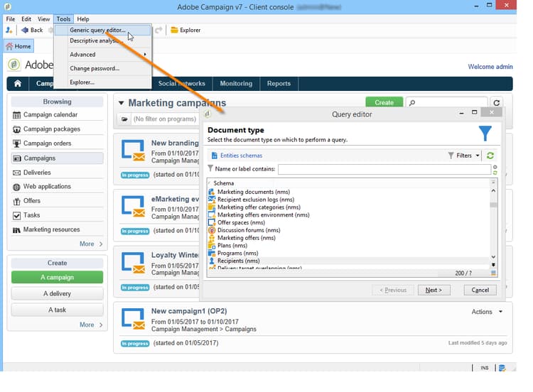Viewport: 533px width, 392px height.
Task: Click the A delivery button
Action: (57, 293)
